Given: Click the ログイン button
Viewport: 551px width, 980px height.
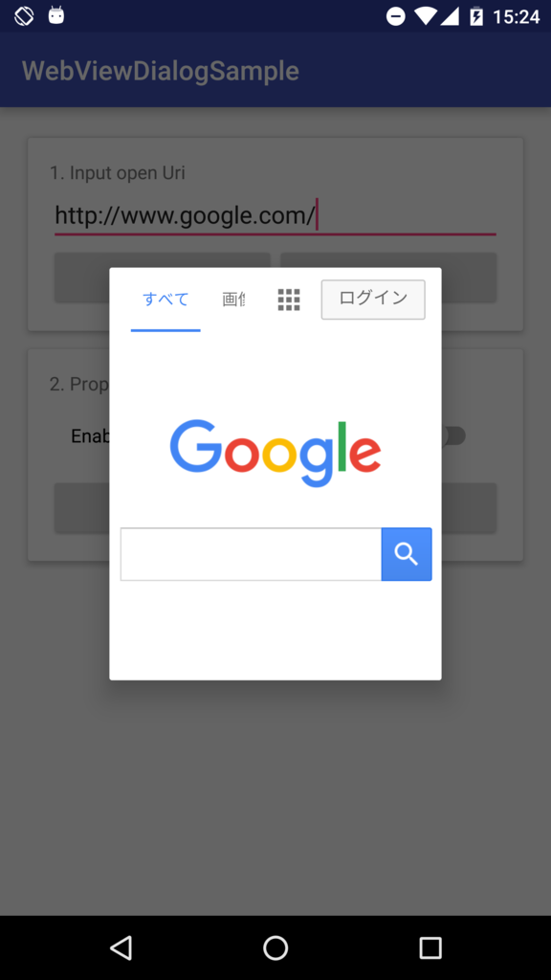Looking at the screenshot, I should [373, 300].
